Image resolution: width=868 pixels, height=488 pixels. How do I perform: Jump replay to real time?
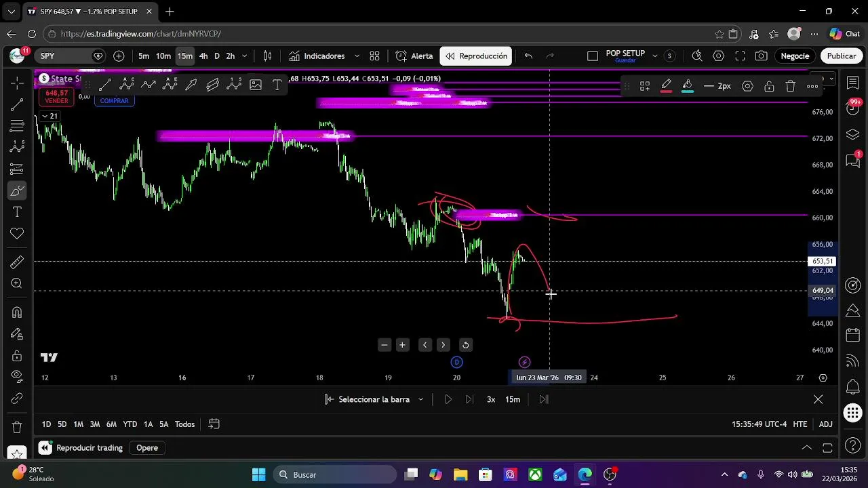coord(544,399)
